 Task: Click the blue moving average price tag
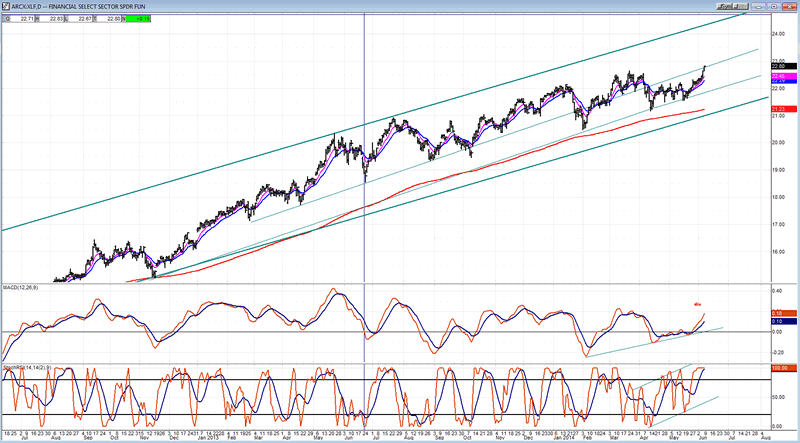coord(777,82)
